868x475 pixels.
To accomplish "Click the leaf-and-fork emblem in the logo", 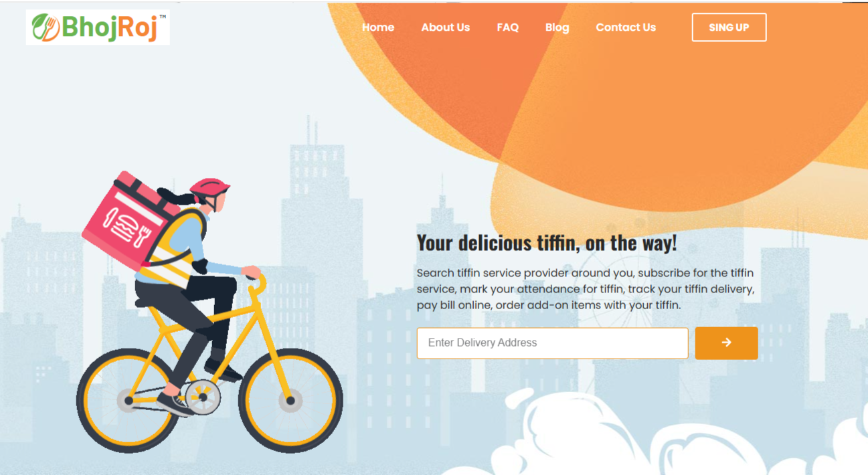I will (46, 27).
